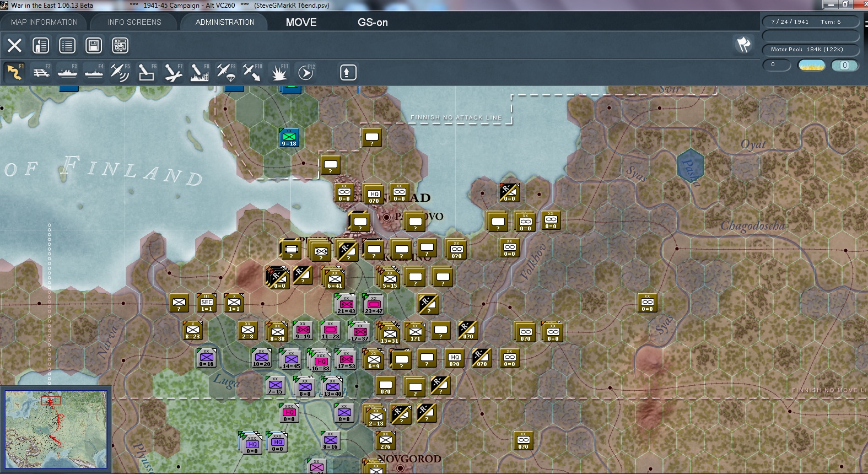Select the Soviet stack marked 2=13
Screen dimensions: 868x474
376,417
